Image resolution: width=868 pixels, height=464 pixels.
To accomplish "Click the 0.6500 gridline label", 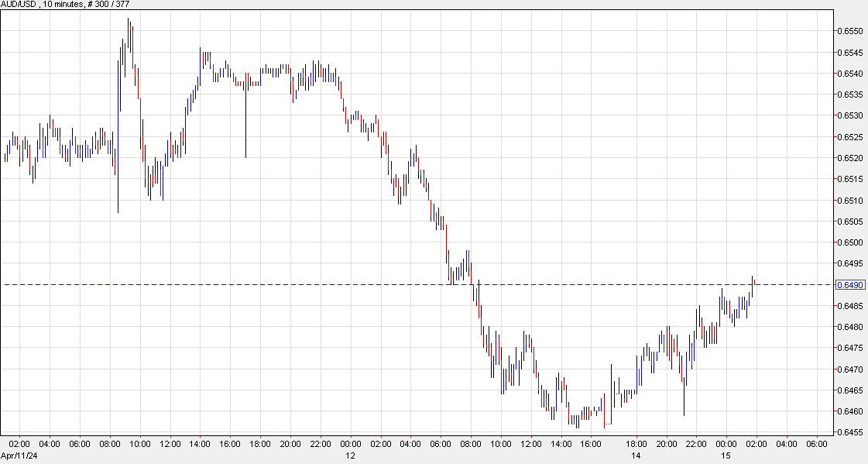I will [x=850, y=242].
